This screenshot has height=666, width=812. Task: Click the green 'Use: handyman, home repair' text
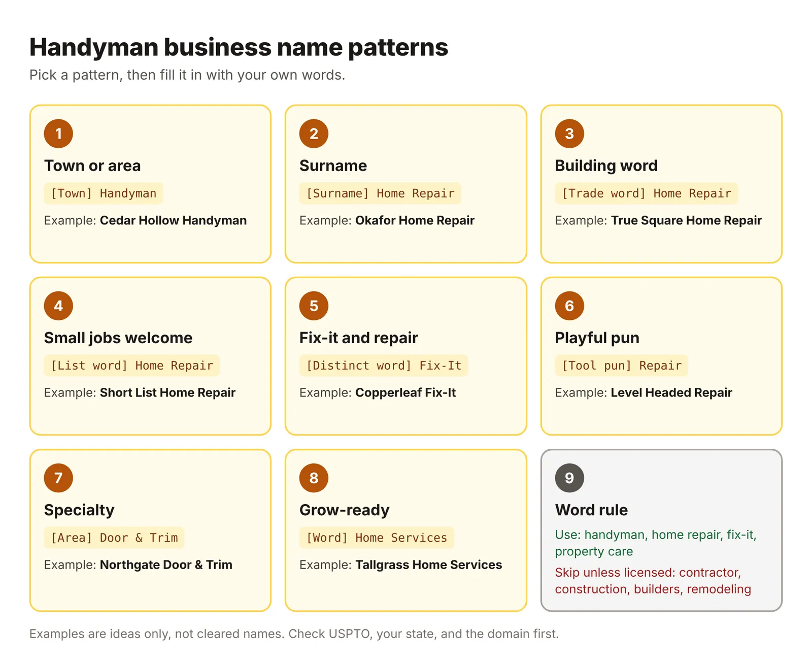tap(655, 543)
